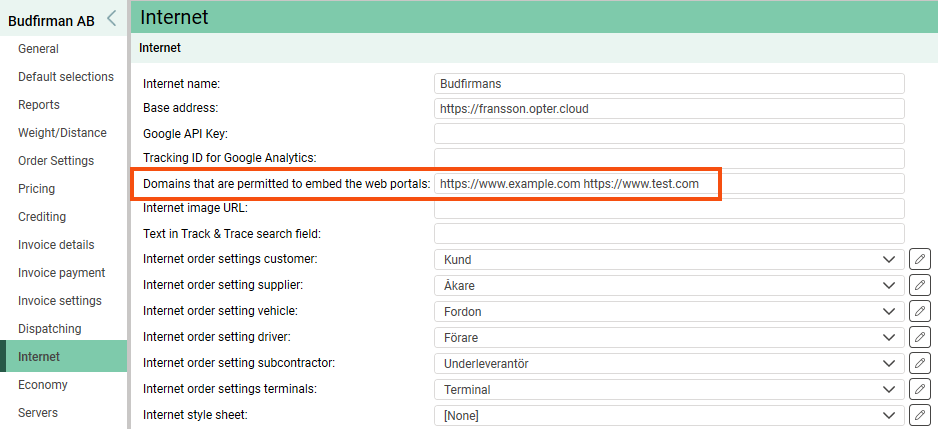
Task: Click edit pencil for Internet order settings customer
Action: point(920,260)
